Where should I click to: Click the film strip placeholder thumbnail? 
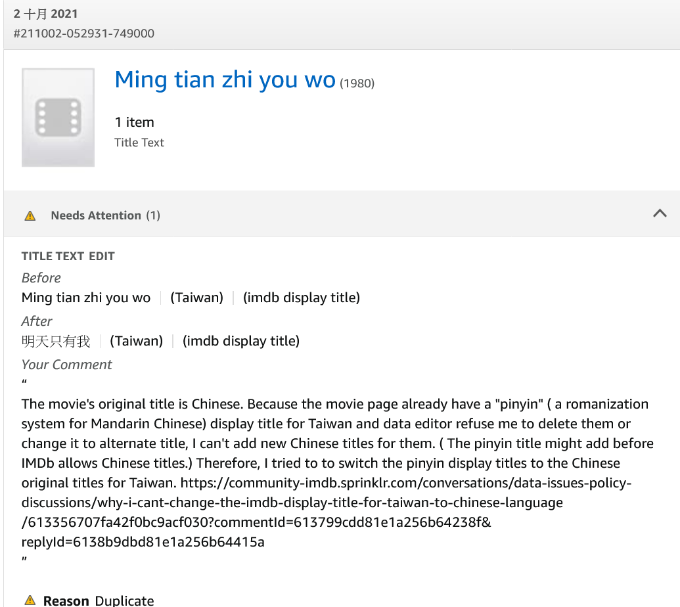pos(58,117)
